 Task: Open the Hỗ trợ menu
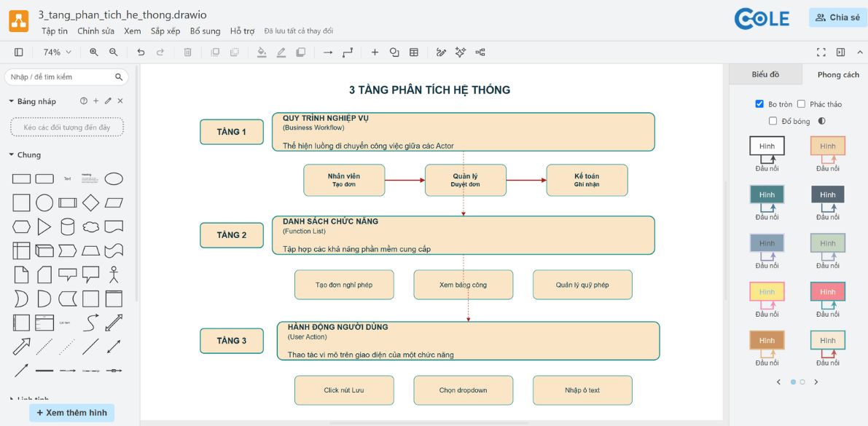[x=243, y=31]
